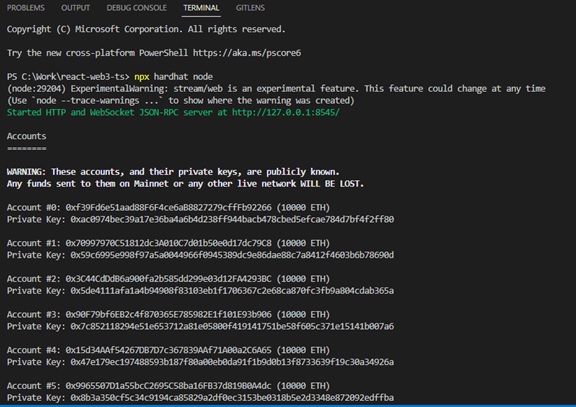Click Account #3 private key 0x7c852118...

(232, 326)
